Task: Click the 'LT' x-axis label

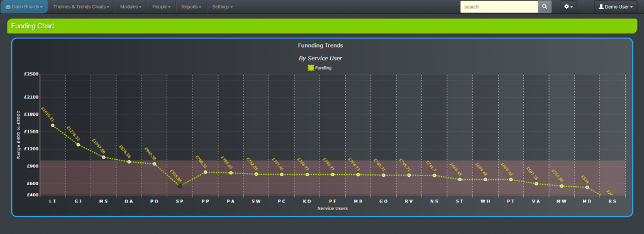Action: click(53, 201)
